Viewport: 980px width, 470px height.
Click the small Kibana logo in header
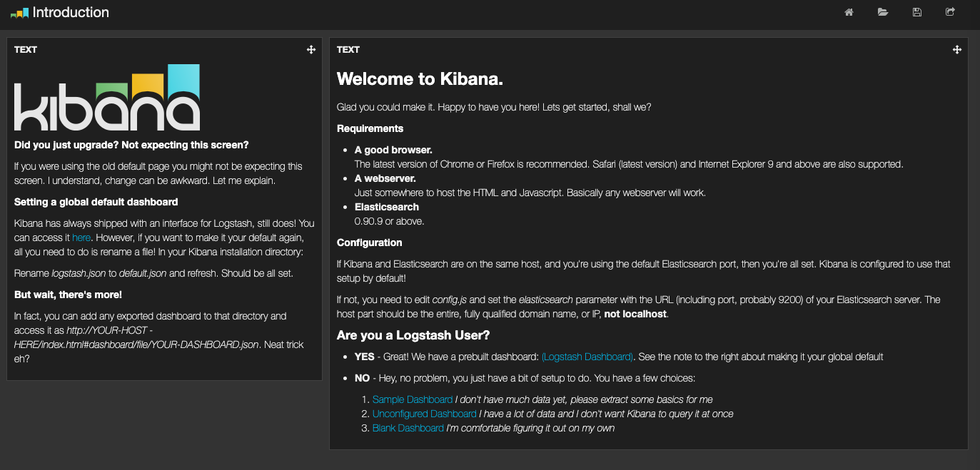tap(19, 13)
